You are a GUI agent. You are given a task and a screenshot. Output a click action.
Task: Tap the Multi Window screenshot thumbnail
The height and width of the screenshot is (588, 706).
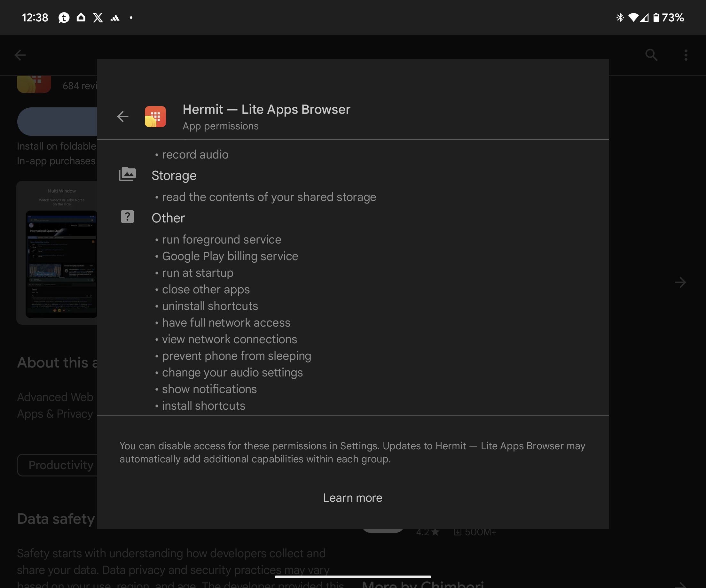57,253
